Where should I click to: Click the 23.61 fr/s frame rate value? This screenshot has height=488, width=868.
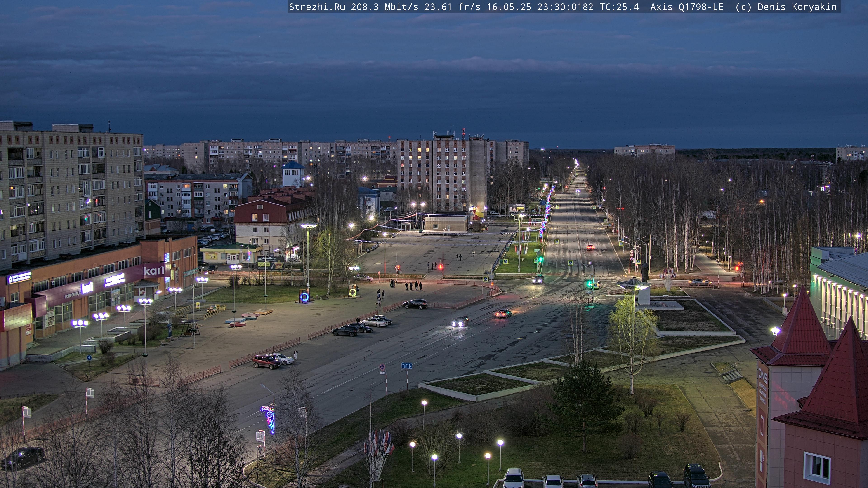(x=452, y=7)
